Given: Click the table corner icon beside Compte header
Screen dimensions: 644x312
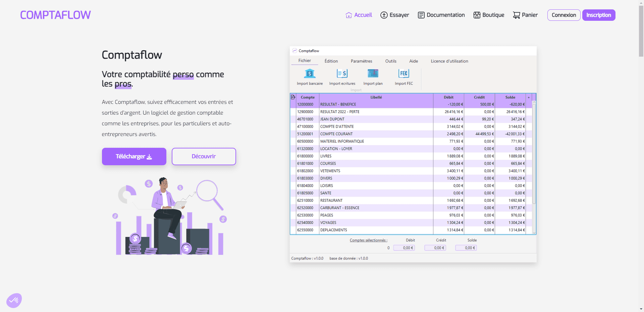Looking at the screenshot, I should point(293,97).
